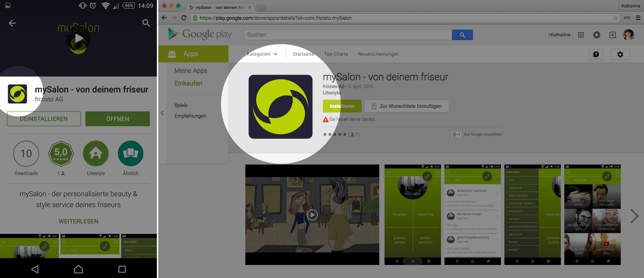
Task: Click frizisto AG developer link
Action: [333, 86]
